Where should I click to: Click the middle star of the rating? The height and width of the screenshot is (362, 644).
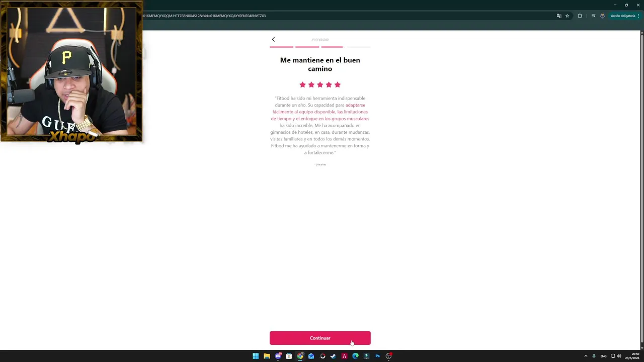[x=320, y=84]
